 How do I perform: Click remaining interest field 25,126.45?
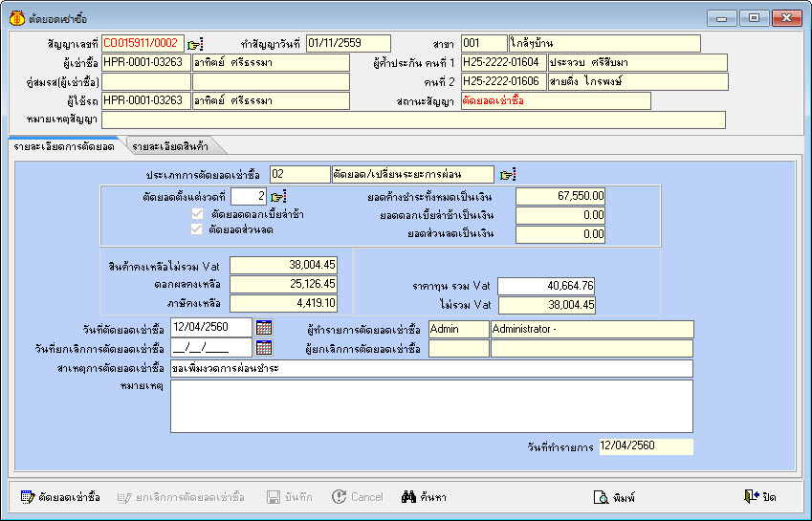pos(284,284)
